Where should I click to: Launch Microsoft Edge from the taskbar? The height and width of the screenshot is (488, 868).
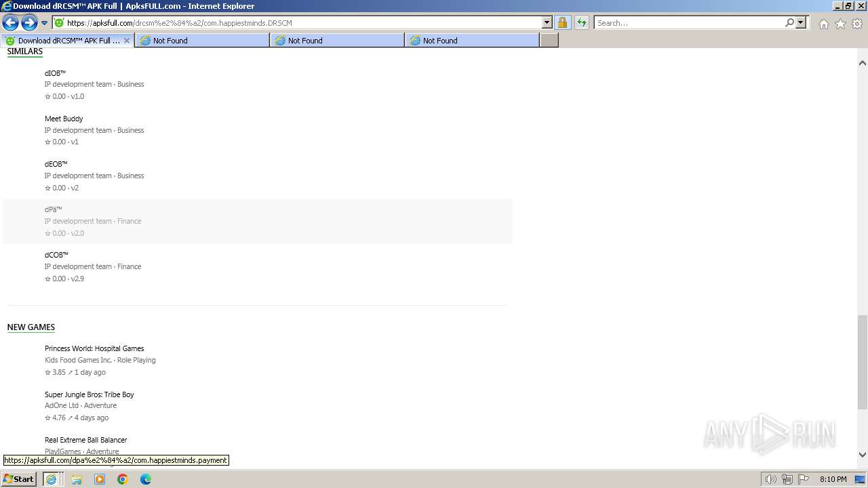tap(146, 479)
